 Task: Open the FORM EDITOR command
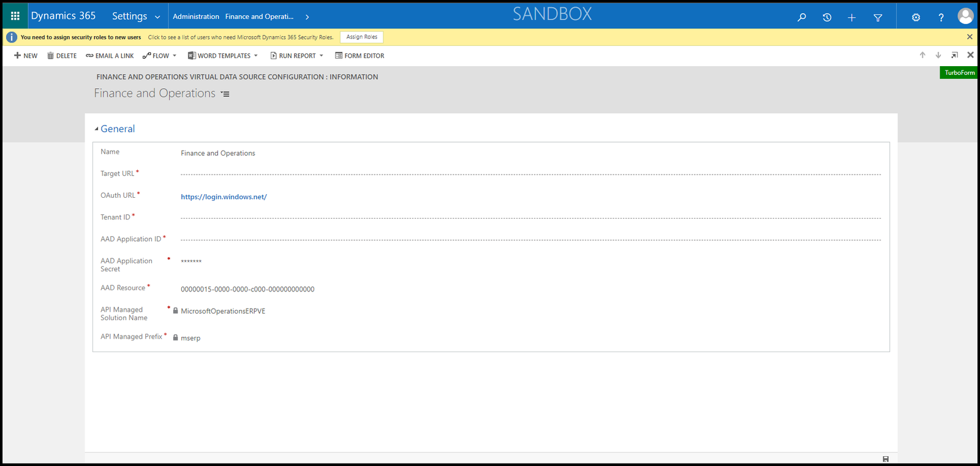pos(360,56)
